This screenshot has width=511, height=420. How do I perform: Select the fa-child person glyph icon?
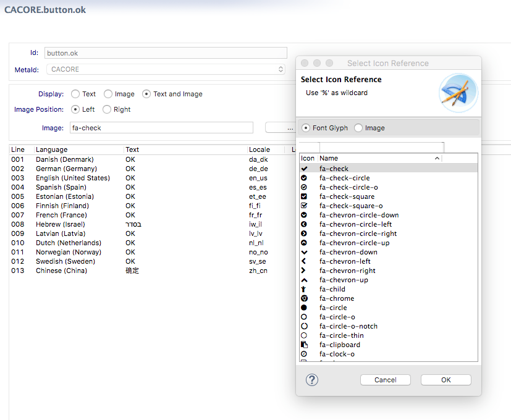pos(304,289)
